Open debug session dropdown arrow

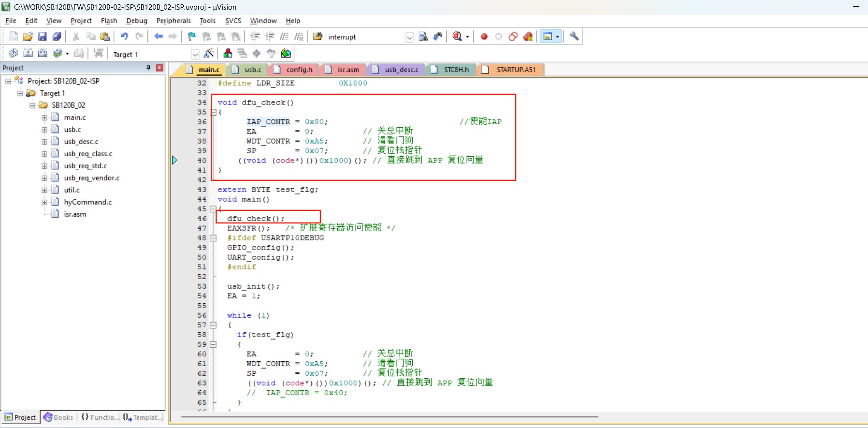tap(467, 36)
